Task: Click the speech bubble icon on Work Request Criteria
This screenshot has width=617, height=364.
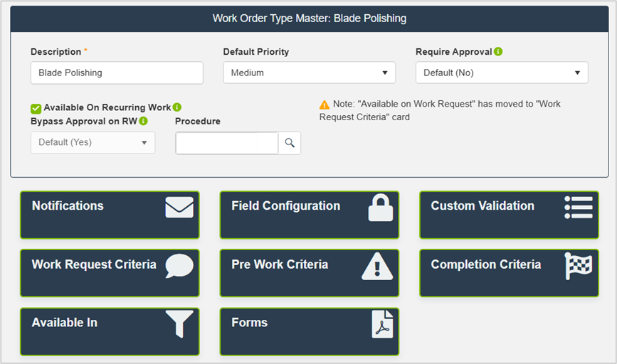Action: click(x=179, y=266)
